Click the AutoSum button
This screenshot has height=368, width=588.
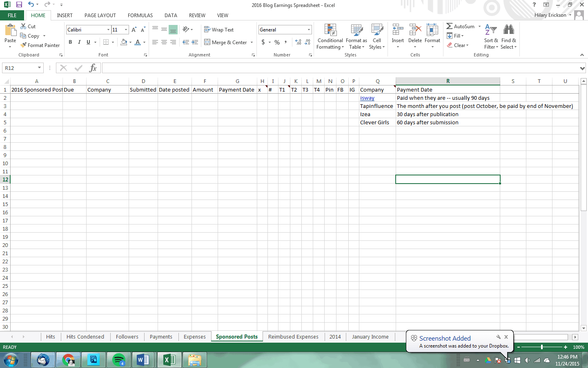(461, 26)
